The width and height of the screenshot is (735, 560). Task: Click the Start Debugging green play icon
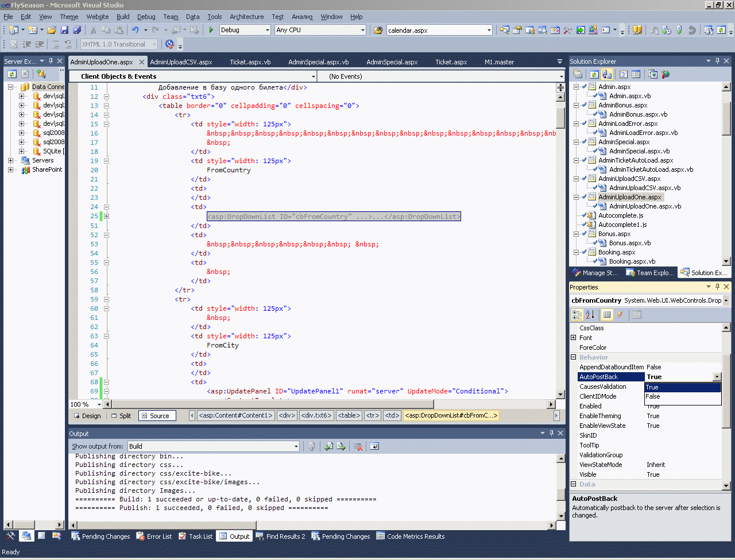(211, 30)
